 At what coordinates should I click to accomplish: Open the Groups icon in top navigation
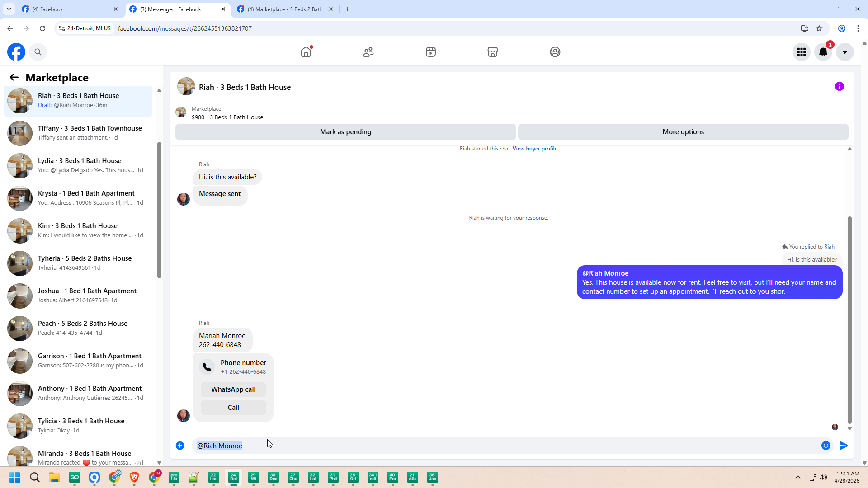[555, 52]
